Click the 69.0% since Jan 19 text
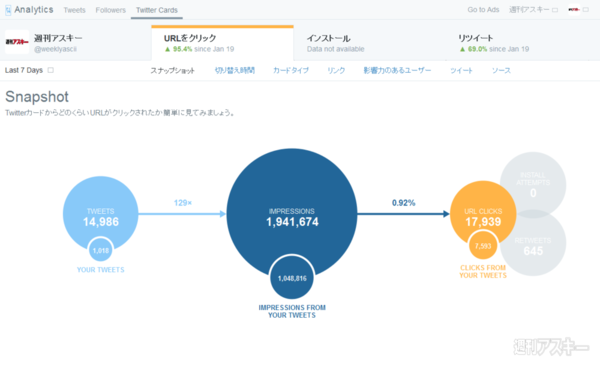 click(x=494, y=49)
